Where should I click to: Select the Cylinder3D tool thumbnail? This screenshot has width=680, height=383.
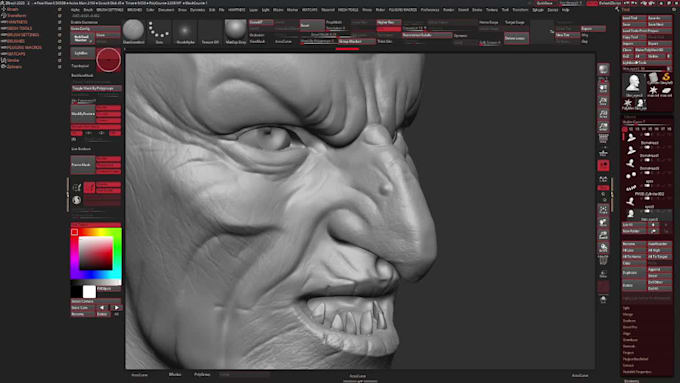point(654,78)
